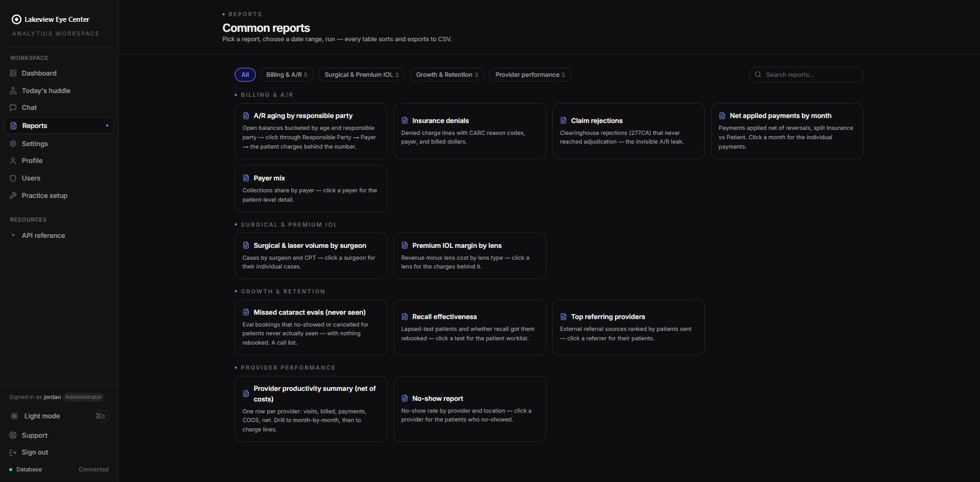Open the Insurance denials report card
This screenshot has height=482, width=980.
(x=469, y=131)
